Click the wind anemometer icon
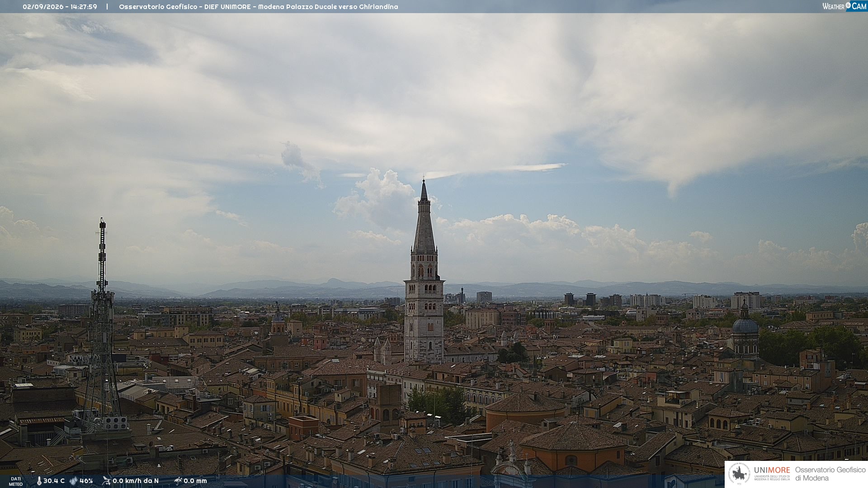 (x=107, y=481)
